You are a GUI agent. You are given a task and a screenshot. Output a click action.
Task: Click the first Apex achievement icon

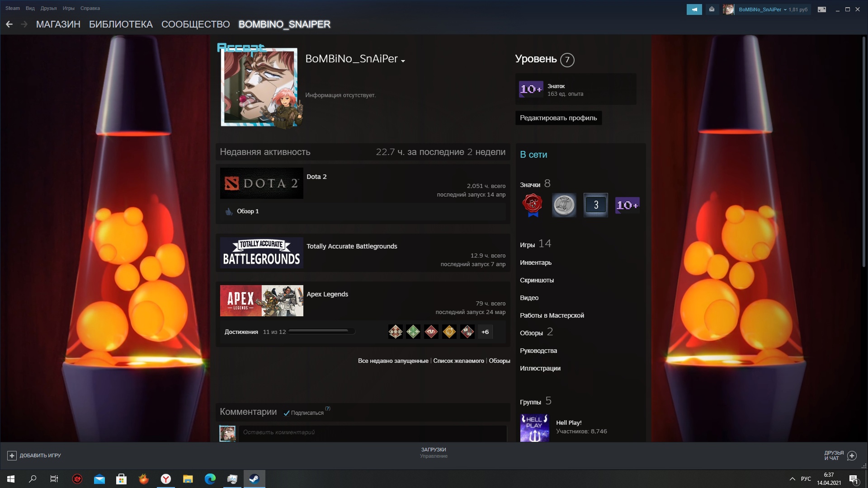click(396, 332)
